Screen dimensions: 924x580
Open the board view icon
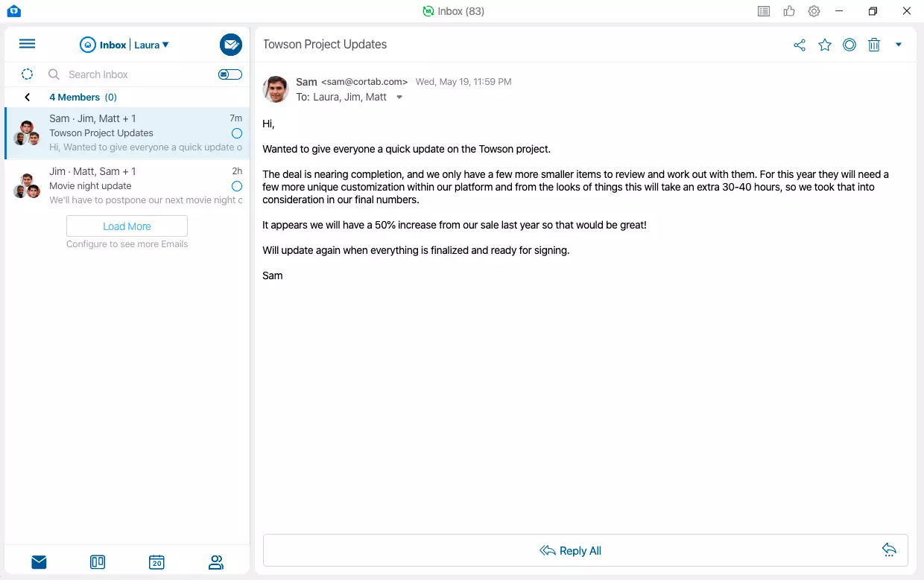[98, 562]
